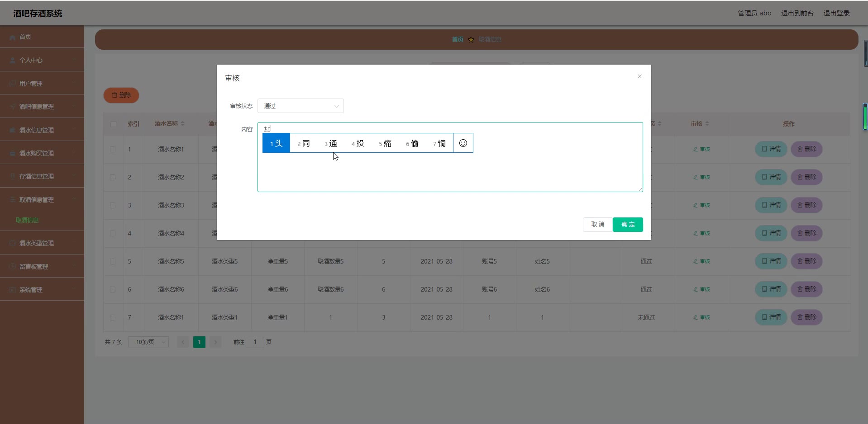Click the 首页 home icon in sidebar
868x424 pixels.
13,37
